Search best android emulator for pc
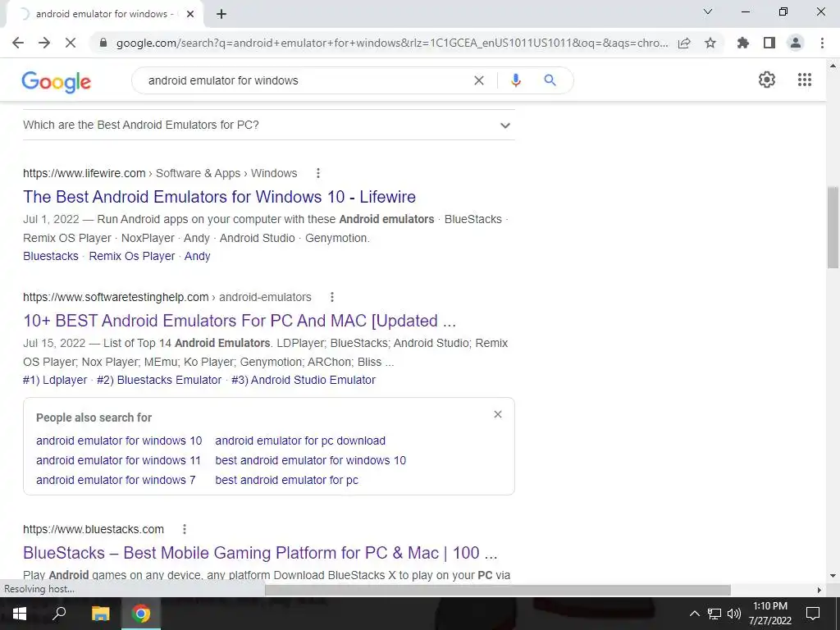Screen dimensions: 840x630 (286, 480)
